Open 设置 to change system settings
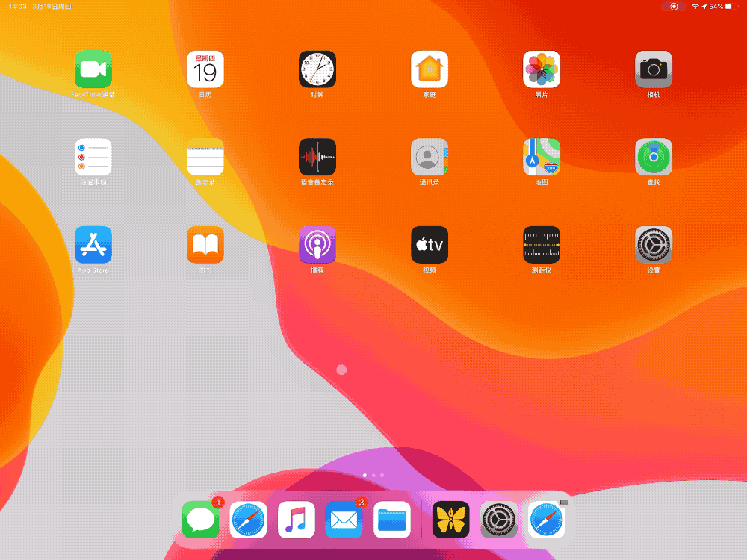747x560 pixels. coord(654,245)
